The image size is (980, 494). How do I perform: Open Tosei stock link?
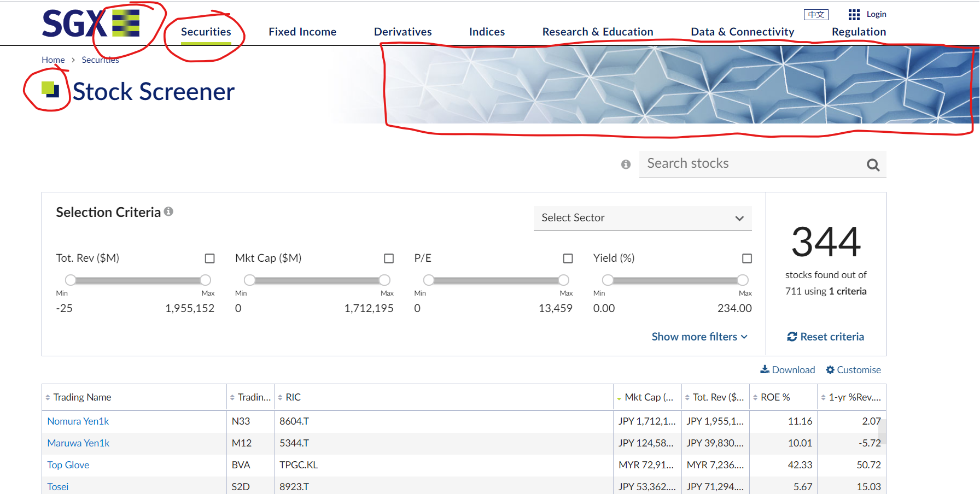pos(58,487)
